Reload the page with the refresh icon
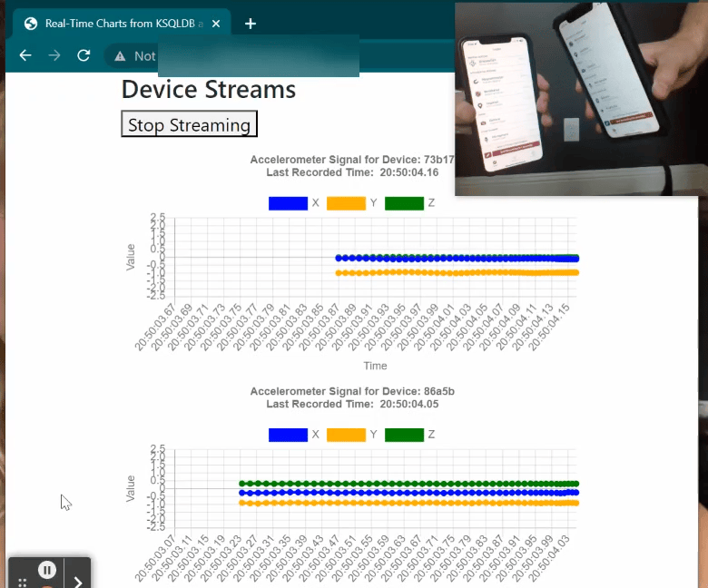708x588 pixels. 84,55
